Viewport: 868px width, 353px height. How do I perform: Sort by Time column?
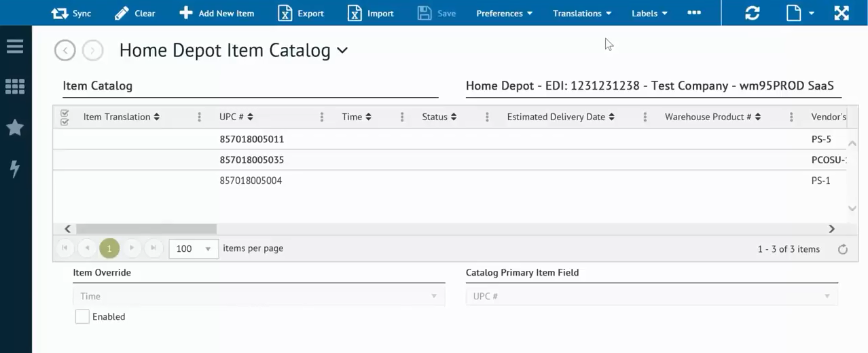(357, 117)
